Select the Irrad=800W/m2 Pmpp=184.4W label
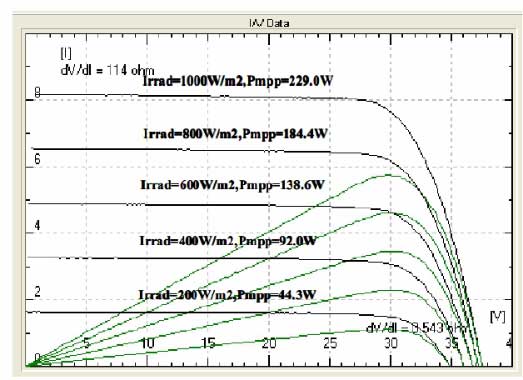The width and height of the screenshot is (523, 380). (235, 134)
